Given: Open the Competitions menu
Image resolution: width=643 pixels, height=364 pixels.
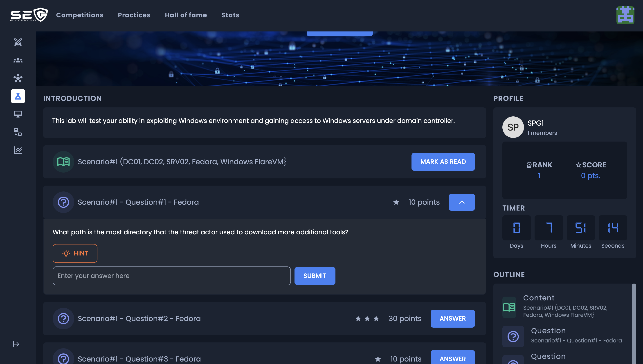Looking at the screenshot, I should [80, 15].
